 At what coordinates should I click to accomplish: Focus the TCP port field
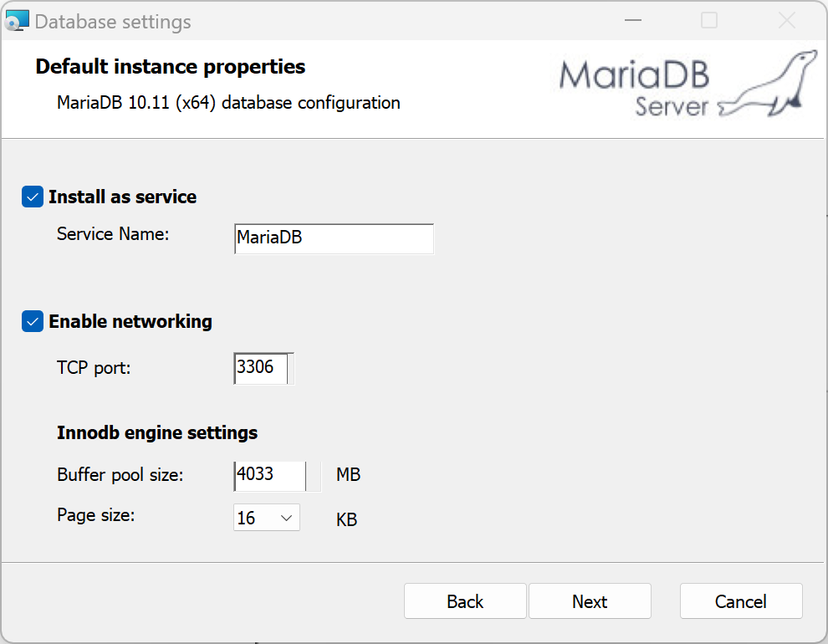(x=261, y=368)
